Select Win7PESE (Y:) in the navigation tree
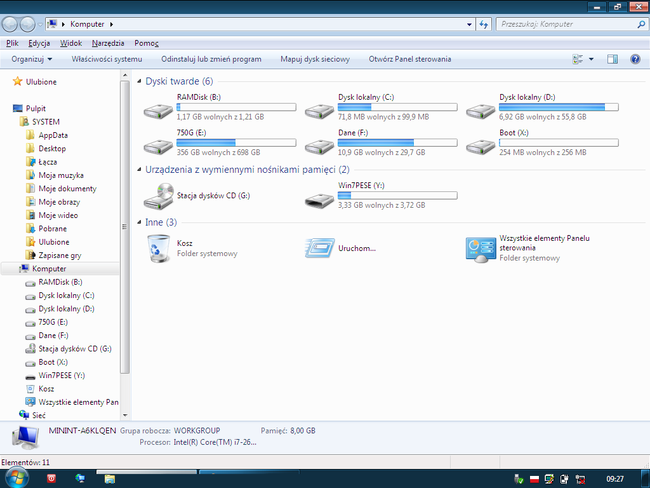This screenshot has width=650, height=488. tap(61, 375)
